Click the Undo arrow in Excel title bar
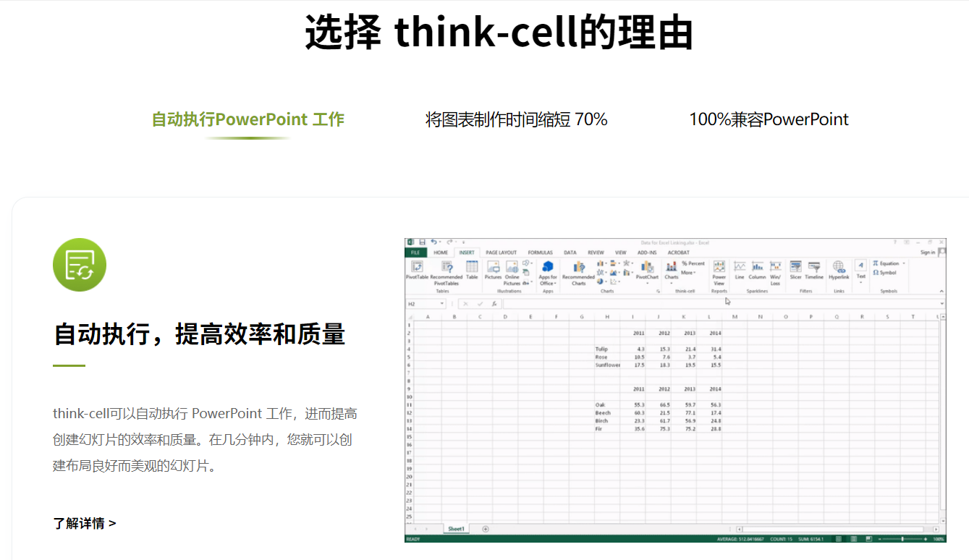This screenshot has height=560, width=969. click(x=434, y=242)
